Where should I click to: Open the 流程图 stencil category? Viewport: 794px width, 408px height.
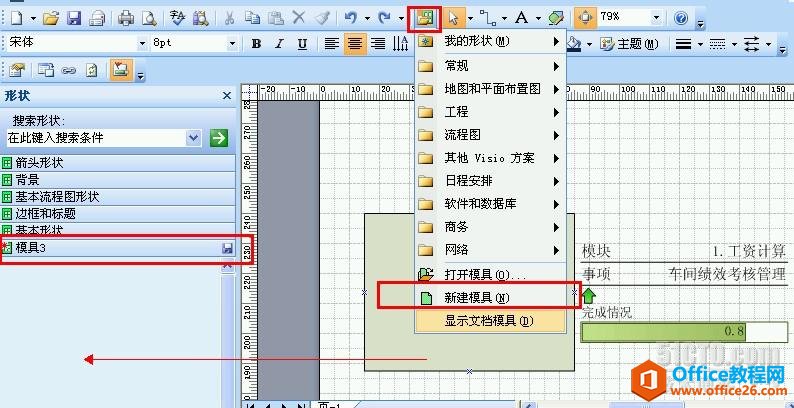[x=490, y=135]
